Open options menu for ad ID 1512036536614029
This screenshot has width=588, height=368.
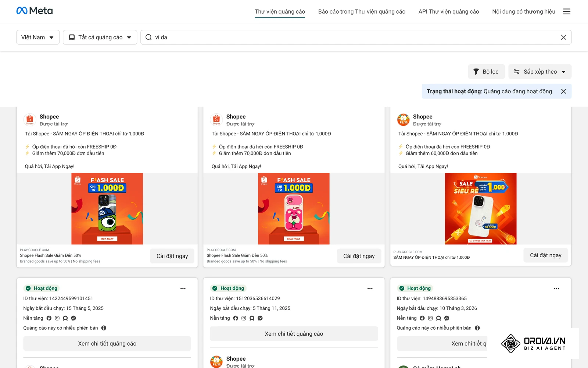[x=370, y=289]
